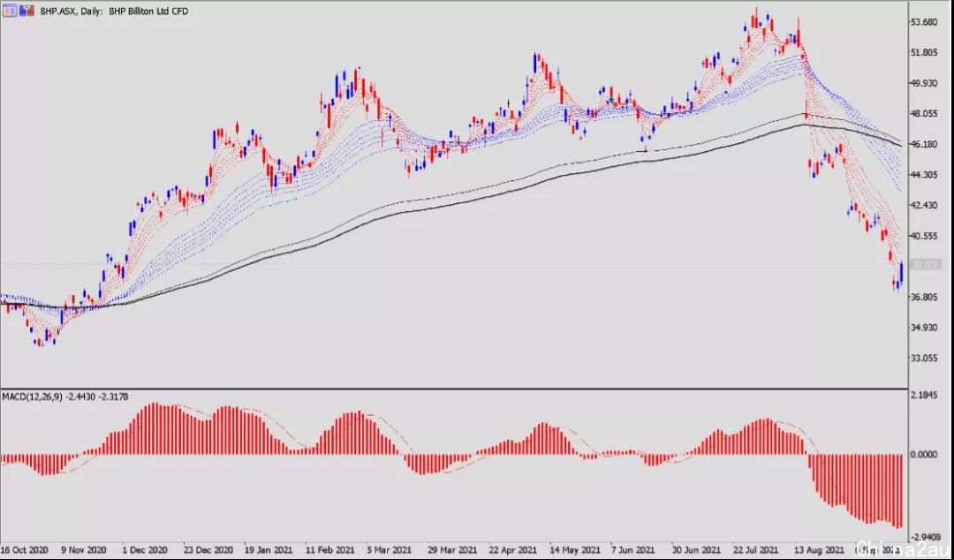
Task: Click the 46.180 price scale label
Action: [925, 144]
